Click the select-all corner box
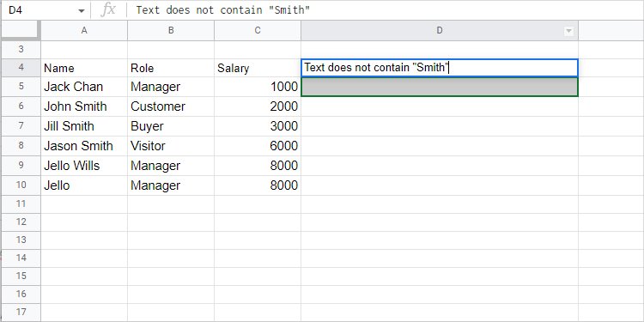Image resolution: width=644 pixels, height=322 pixels. coord(21,30)
